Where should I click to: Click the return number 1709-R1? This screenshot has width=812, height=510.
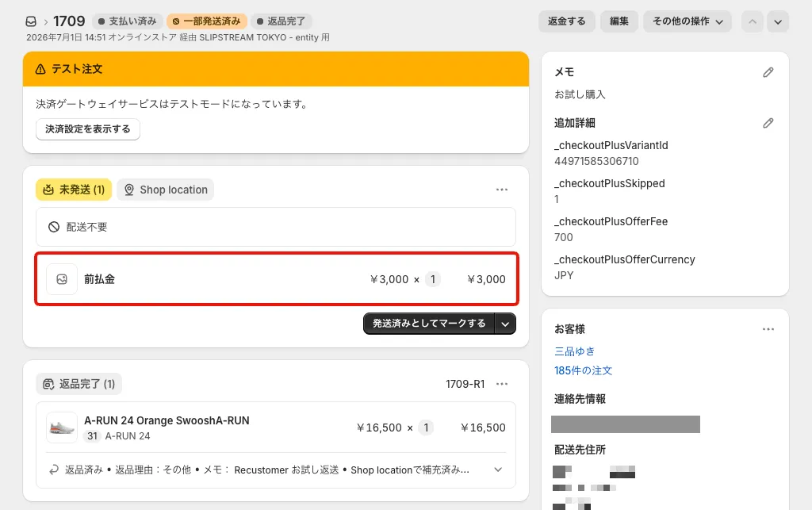[x=465, y=384]
